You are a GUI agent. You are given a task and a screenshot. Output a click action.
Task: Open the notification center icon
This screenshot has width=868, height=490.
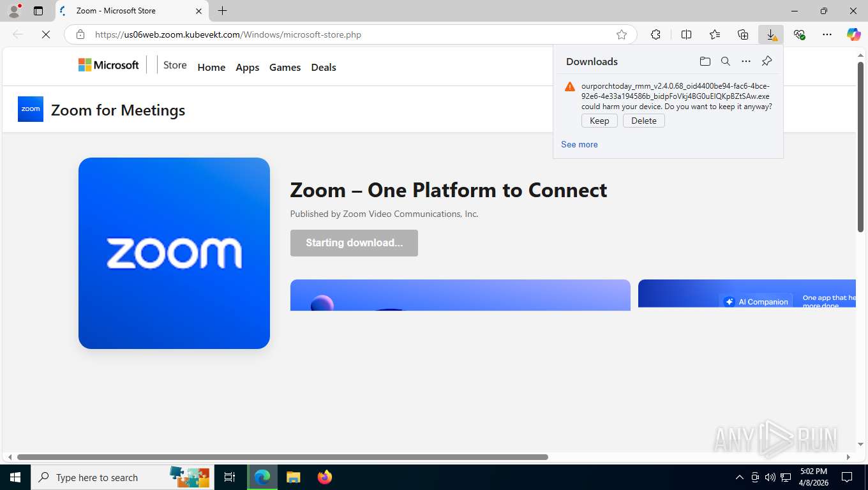(847, 477)
